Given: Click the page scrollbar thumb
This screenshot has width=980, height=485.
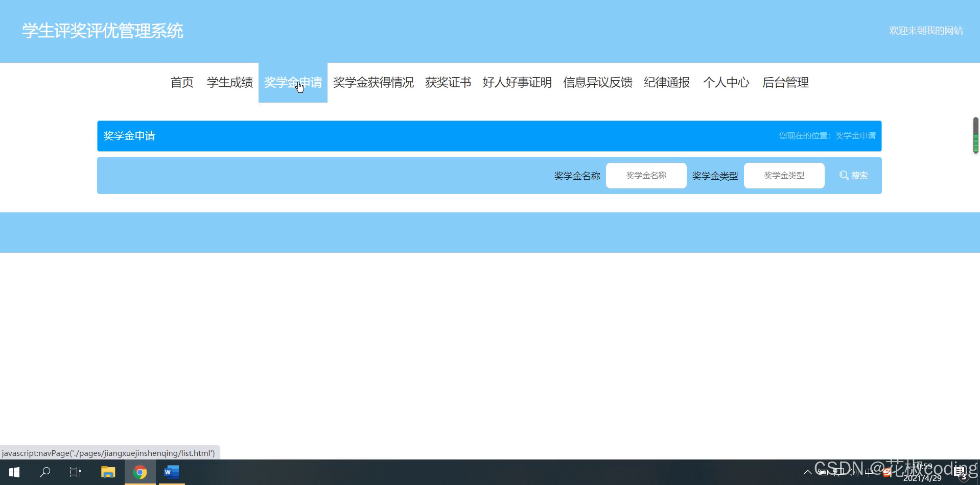Looking at the screenshot, I should pyautogui.click(x=975, y=135).
